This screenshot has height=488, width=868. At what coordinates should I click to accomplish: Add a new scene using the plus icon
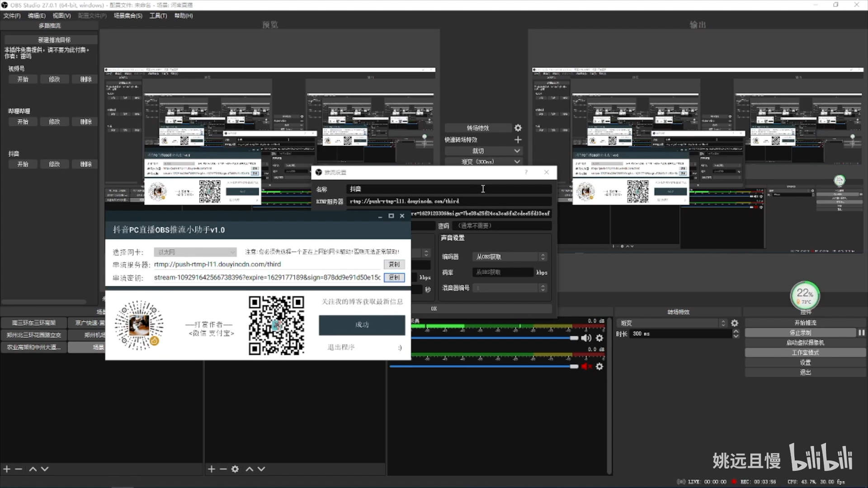pyautogui.click(x=7, y=469)
